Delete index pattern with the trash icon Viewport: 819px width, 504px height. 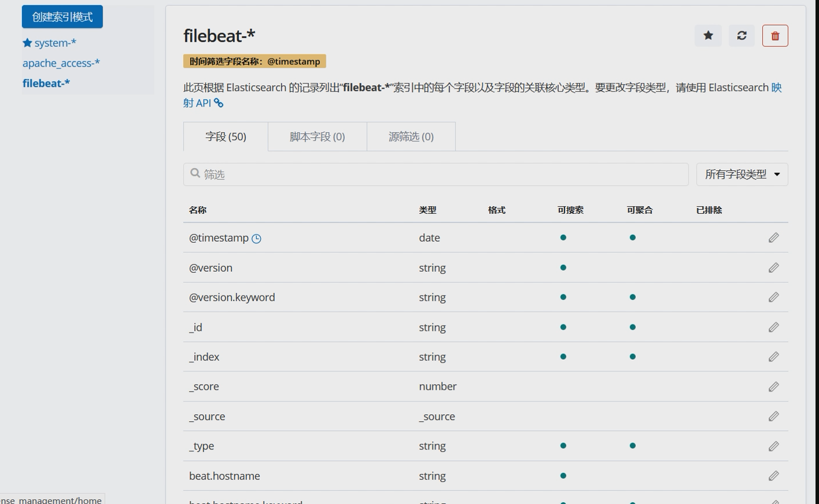pyautogui.click(x=775, y=35)
